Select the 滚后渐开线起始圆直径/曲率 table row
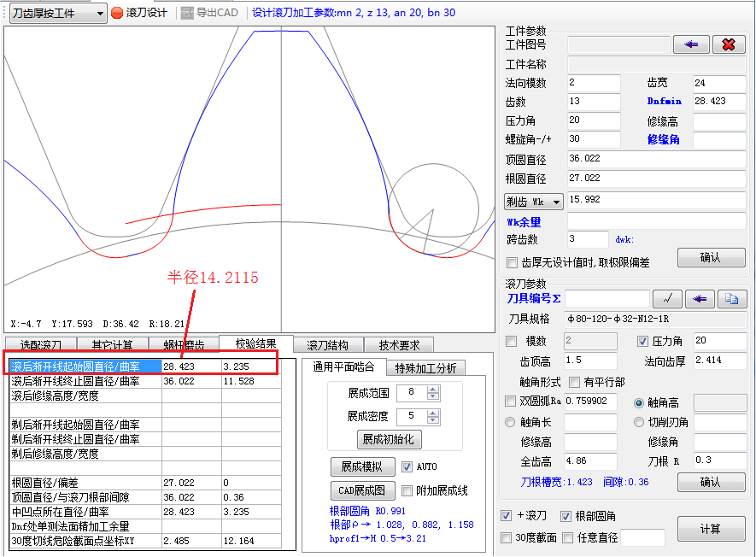Image resolution: width=756 pixels, height=557 pixels. pos(145,366)
